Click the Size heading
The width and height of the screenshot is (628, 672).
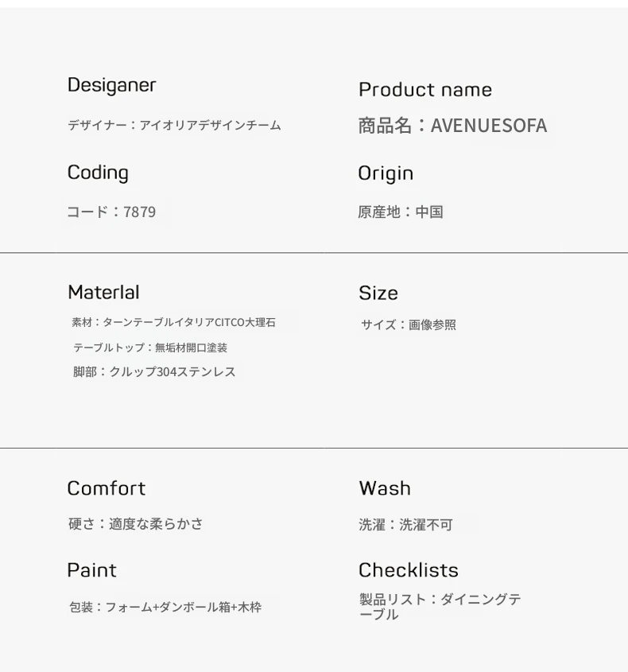[x=378, y=293]
